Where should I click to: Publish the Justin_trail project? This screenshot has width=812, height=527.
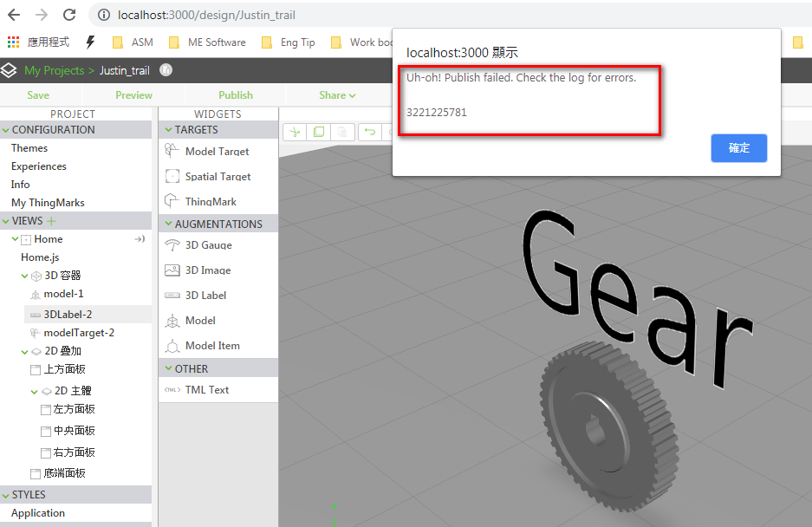235,94
